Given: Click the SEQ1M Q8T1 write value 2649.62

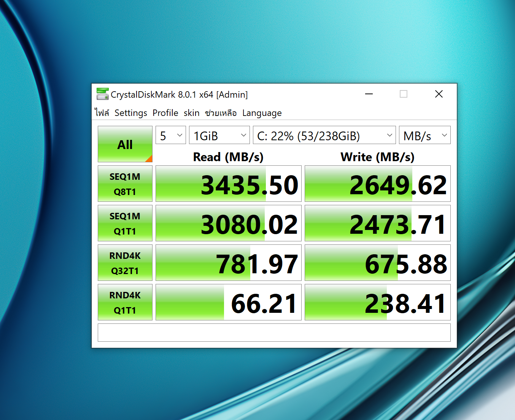Looking at the screenshot, I should point(378,184).
